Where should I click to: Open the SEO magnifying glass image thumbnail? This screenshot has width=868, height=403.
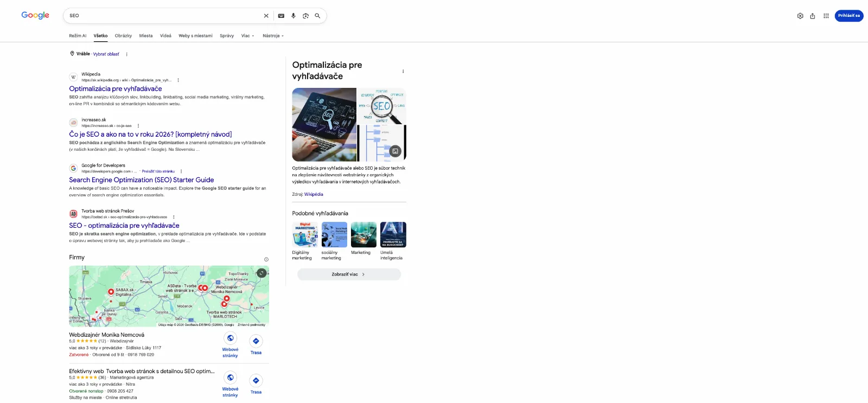tap(382, 106)
